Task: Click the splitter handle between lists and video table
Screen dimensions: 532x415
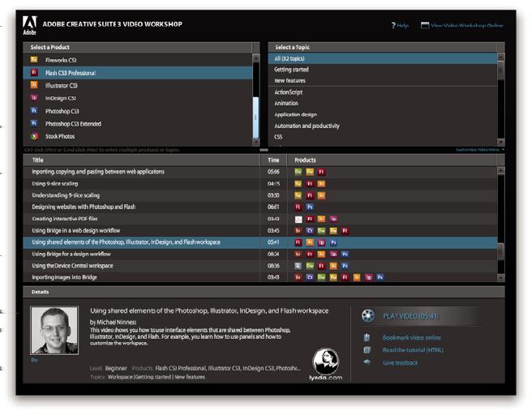Action: [x=264, y=149]
